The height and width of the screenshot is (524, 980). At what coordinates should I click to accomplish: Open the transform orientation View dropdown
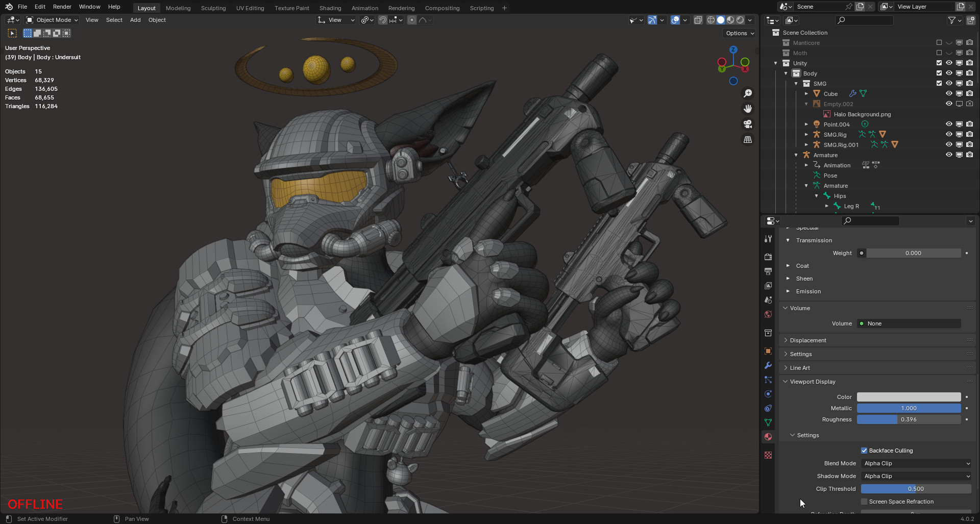(336, 20)
